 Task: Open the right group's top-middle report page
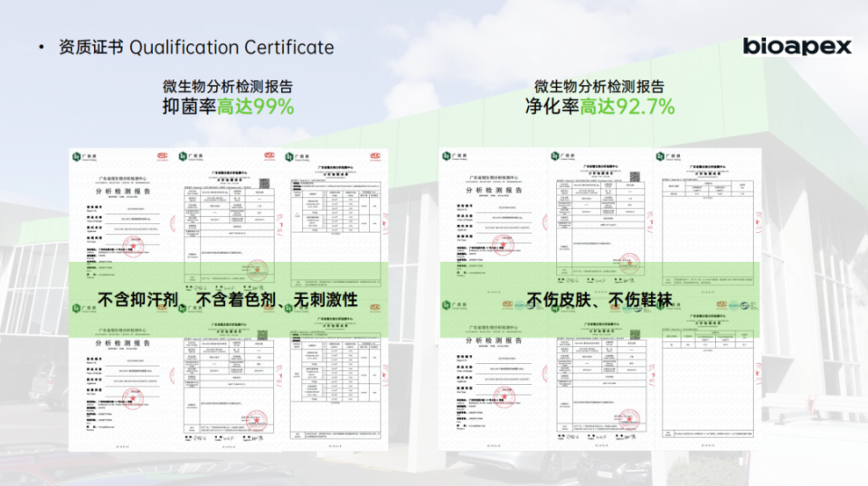point(600,223)
